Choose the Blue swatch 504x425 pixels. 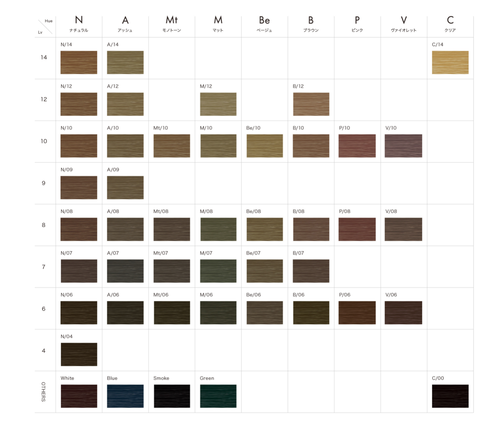[125, 396]
